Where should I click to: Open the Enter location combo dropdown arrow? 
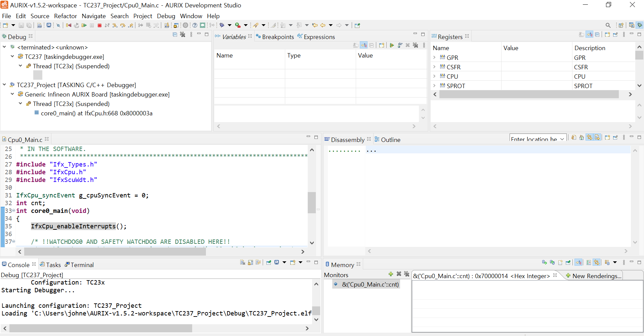pos(562,139)
